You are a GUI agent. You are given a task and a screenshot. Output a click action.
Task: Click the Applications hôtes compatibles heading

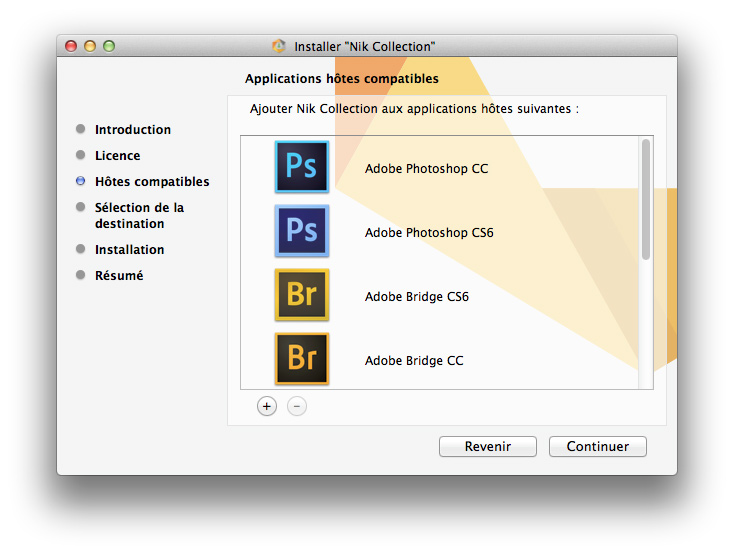pos(342,79)
